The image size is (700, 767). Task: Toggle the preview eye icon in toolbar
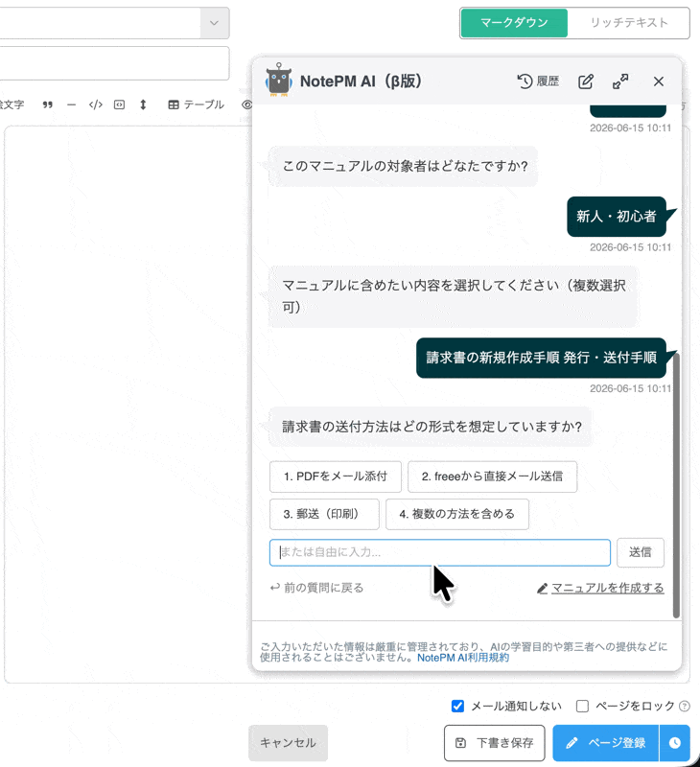coord(246,105)
